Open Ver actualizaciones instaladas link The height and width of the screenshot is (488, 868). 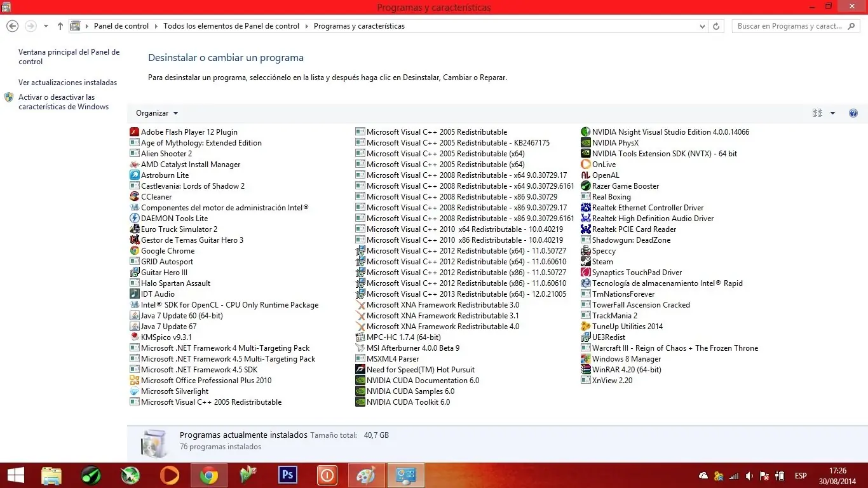click(x=67, y=83)
